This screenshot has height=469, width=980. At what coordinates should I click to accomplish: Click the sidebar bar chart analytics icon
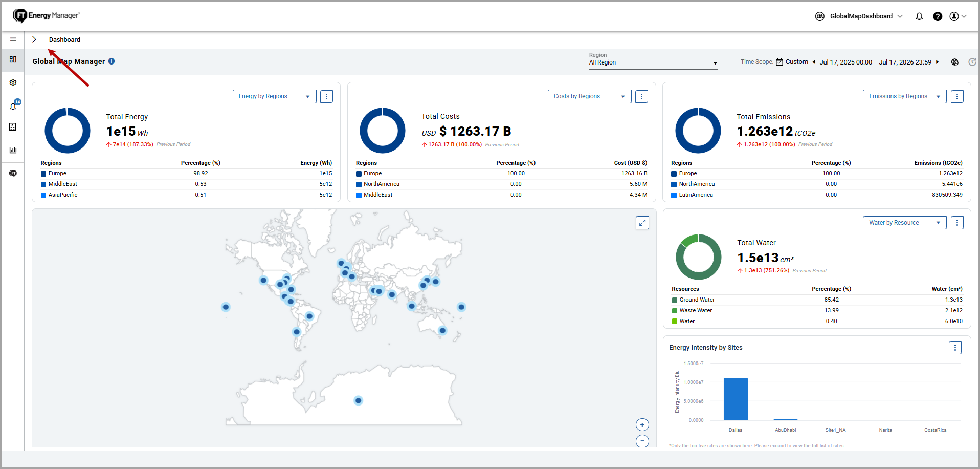point(13,150)
